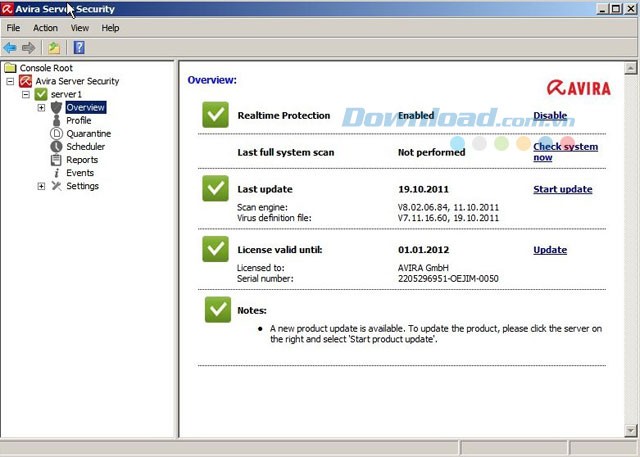640x457 pixels.
Task: Click the 'Overview:' heading
Action: [x=212, y=80]
